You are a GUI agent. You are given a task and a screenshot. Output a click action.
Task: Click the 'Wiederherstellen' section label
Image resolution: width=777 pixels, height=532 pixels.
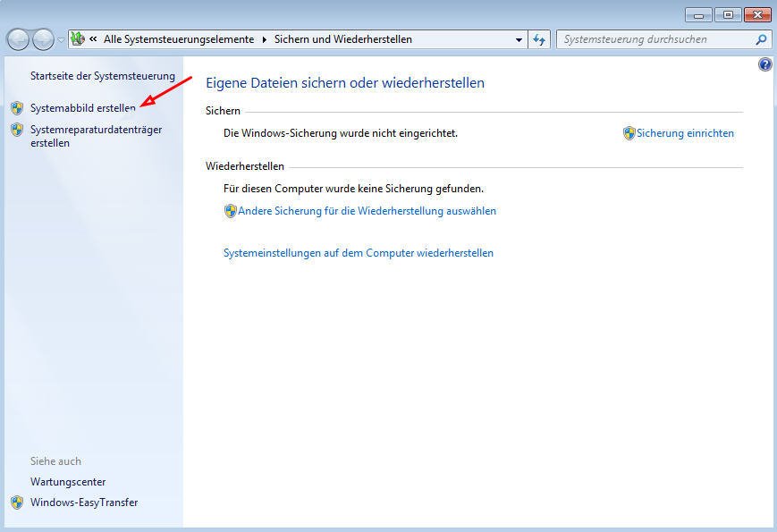[x=245, y=166]
